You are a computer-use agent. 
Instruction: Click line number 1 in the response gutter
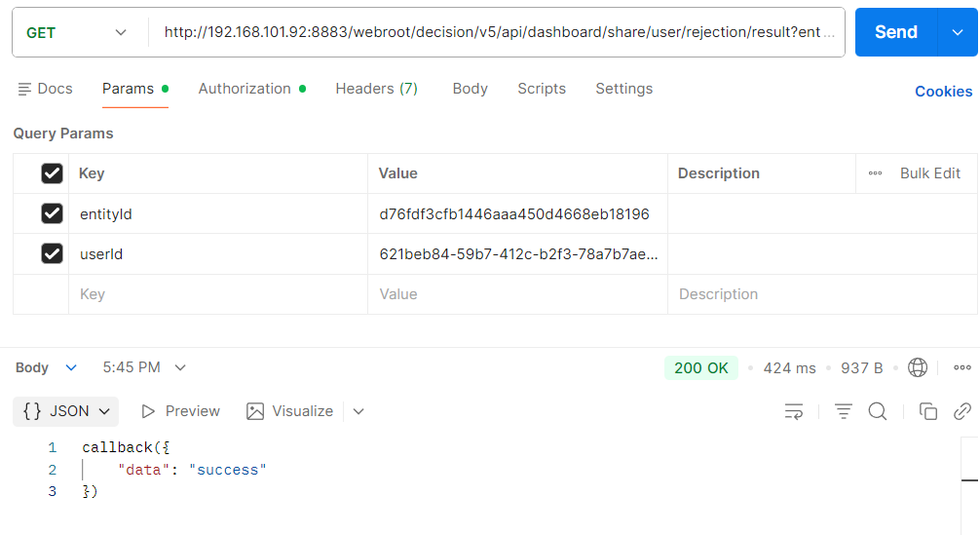tap(53, 447)
